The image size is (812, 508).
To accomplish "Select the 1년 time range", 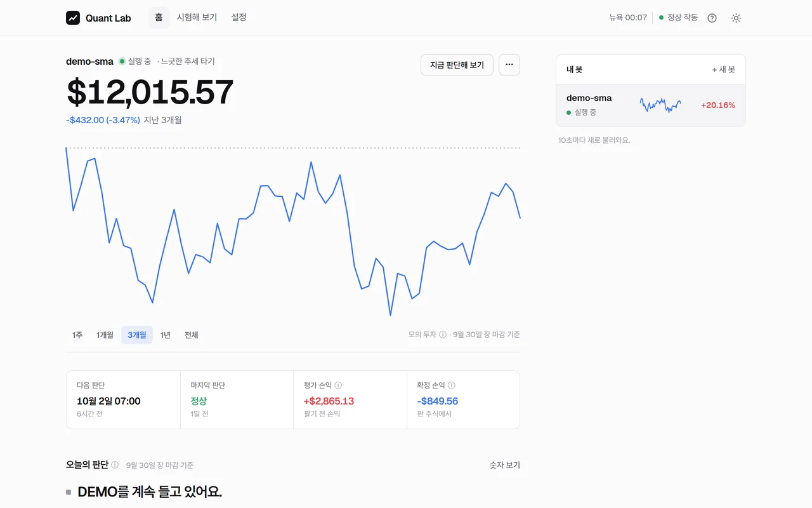I will [x=165, y=335].
